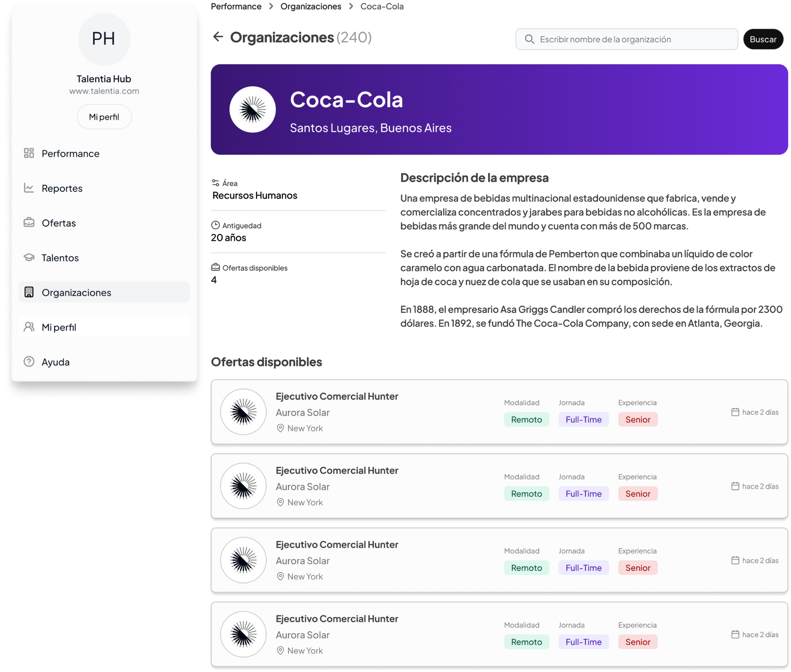The height and width of the screenshot is (672, 791).
Task: Click the Mi perfil pill button under Talentia Hub
Action: coord(104,116)
